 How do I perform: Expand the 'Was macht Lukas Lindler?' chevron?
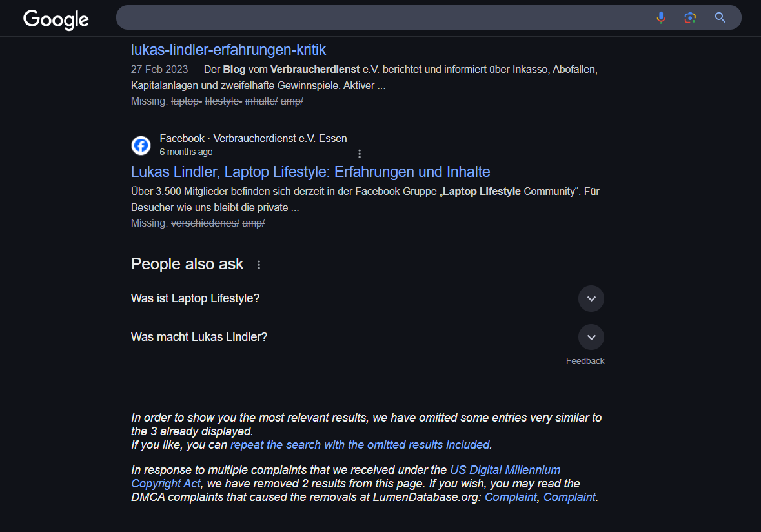tap(591, 338)
